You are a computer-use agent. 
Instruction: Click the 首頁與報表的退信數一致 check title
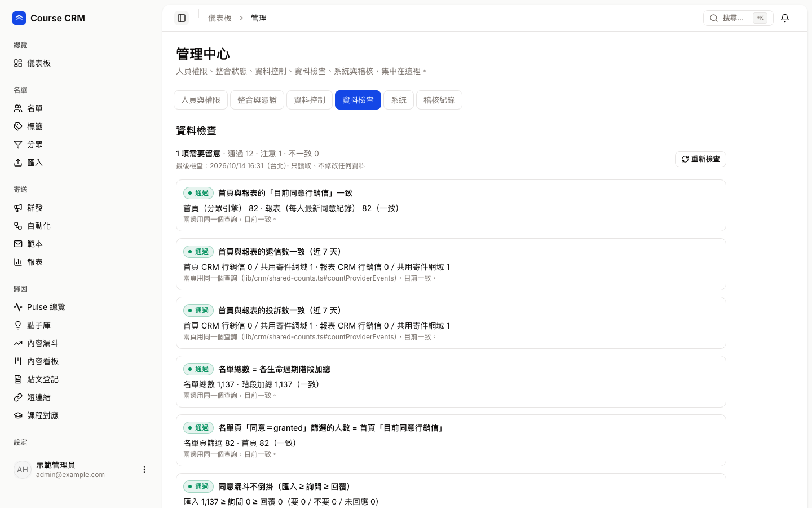[280, 252]
